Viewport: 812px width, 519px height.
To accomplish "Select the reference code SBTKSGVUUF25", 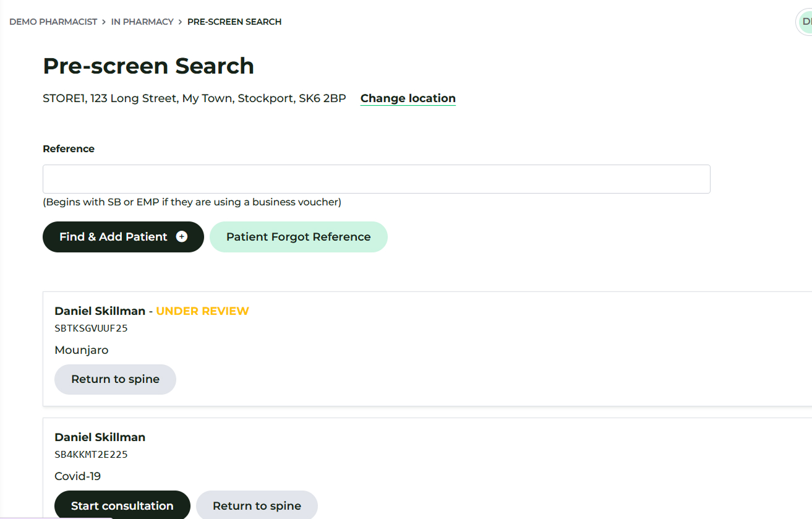I will [x=91, y=328].
